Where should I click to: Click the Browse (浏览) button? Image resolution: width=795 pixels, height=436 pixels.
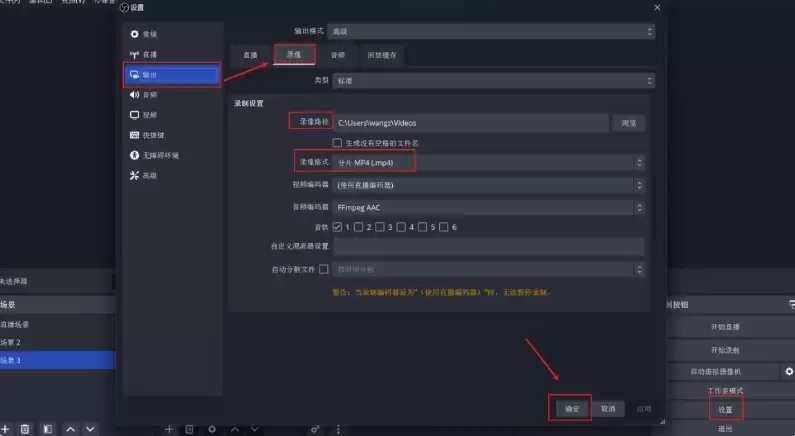click(x=628, y=123)
